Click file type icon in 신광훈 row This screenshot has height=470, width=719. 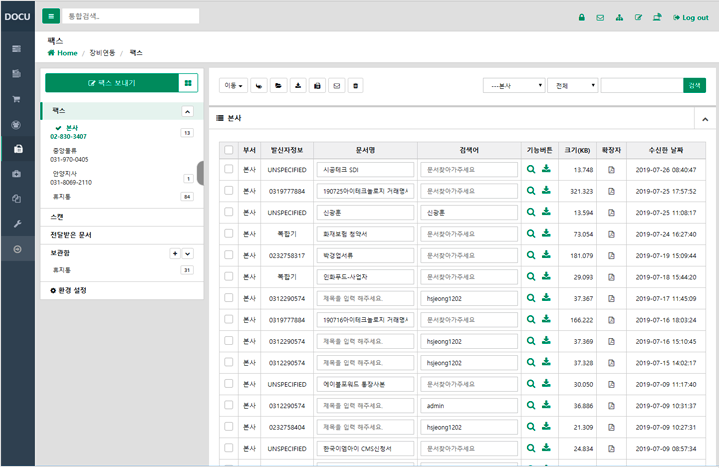(x=611, y=213)
